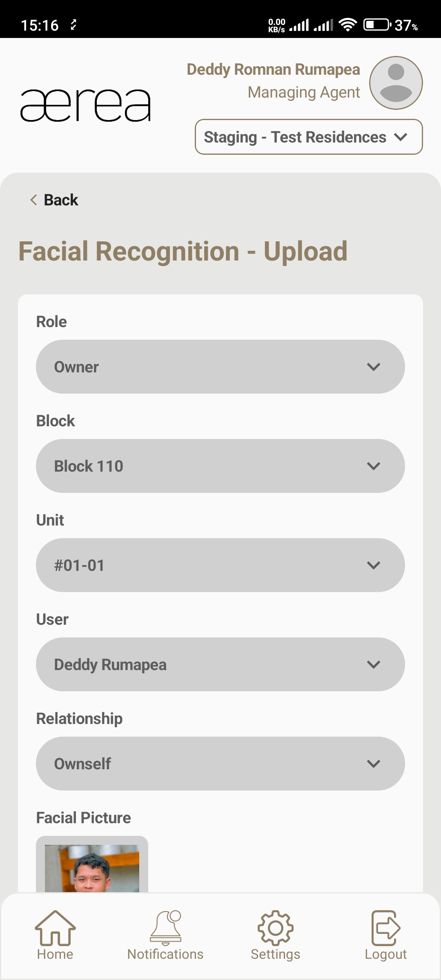Open the Block 110 dropdown
The width and height of the screenshot is (441, 980).
click(x=220, y=466)
